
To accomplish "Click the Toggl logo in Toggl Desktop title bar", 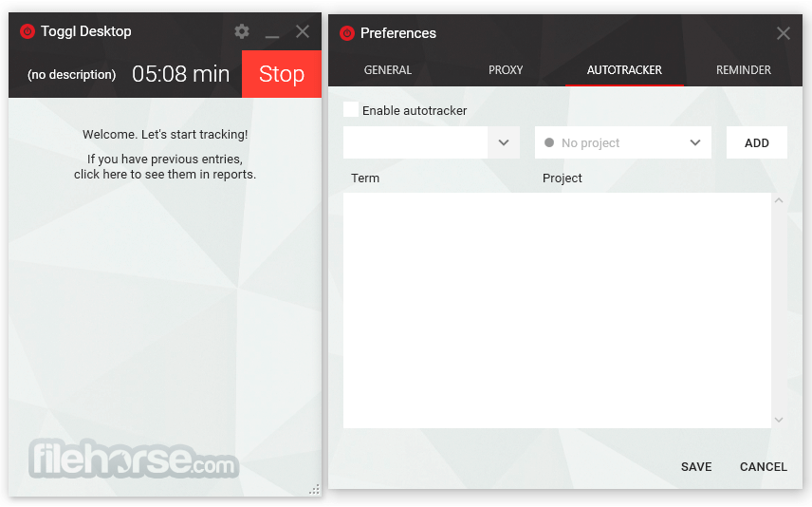I will [27, 31].
